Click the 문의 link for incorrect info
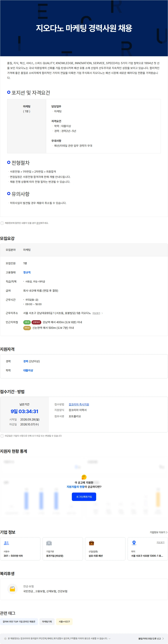This screenshot has height=644, width=168. 38,223
